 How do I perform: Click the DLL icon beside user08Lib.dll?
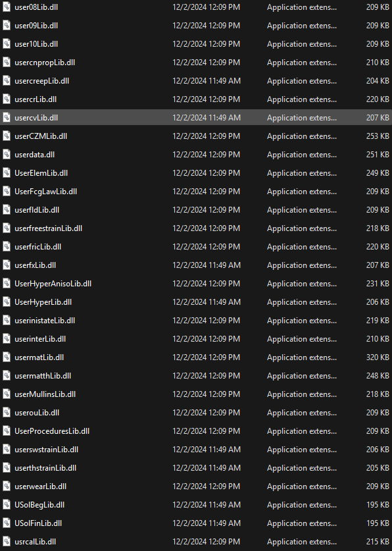[x=7, y=7]
